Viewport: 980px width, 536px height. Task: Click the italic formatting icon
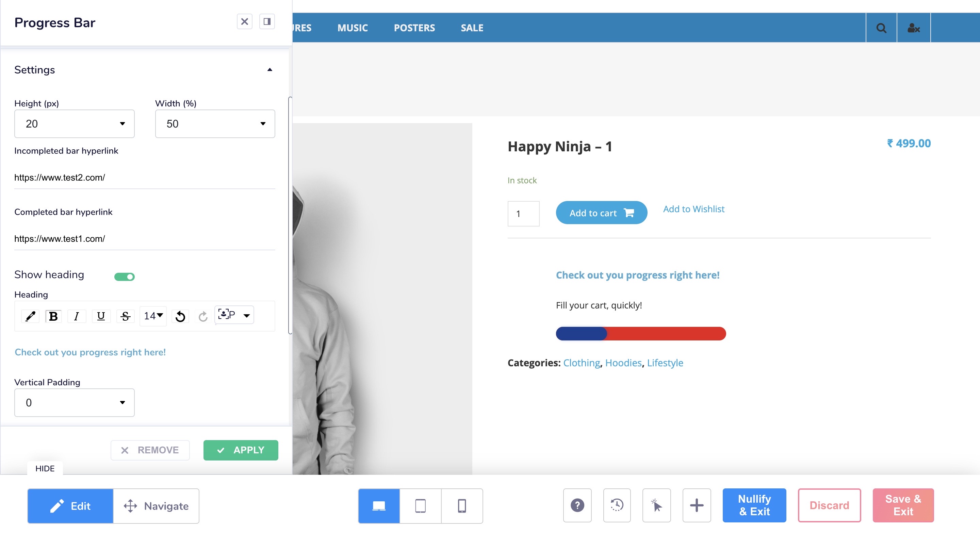(x=77, y=316)
